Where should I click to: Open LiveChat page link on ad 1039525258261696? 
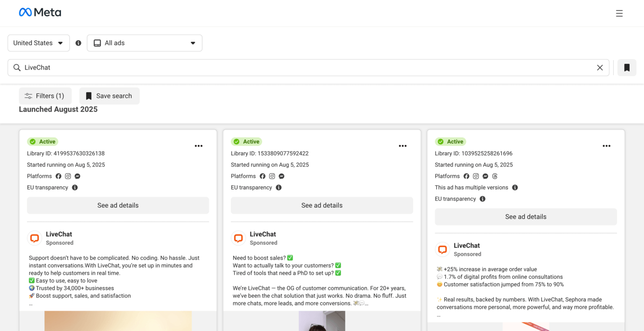point(467,245)
